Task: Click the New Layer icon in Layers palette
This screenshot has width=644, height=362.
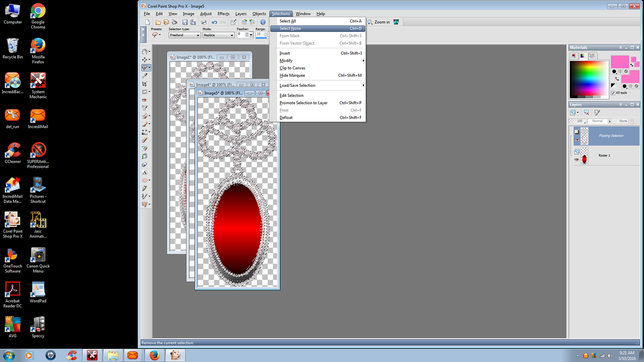Action: coord(573,112)
